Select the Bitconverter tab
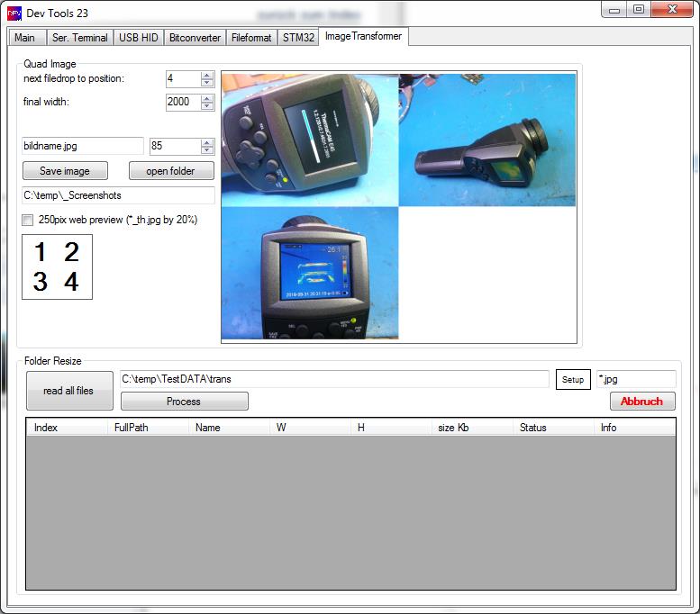Viewport: 700px width, 614px height. pos(194,38)
